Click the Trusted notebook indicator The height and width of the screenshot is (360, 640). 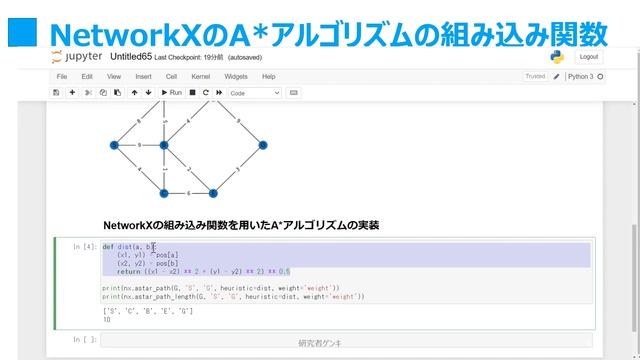(x=535, y=76)
